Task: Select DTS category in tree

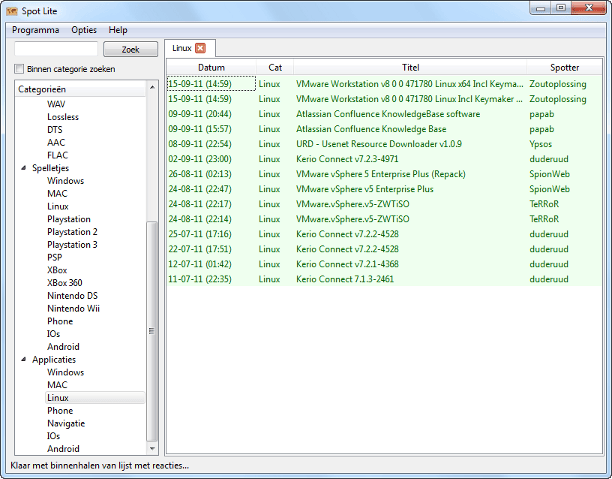Action: [x=55, y=130]
